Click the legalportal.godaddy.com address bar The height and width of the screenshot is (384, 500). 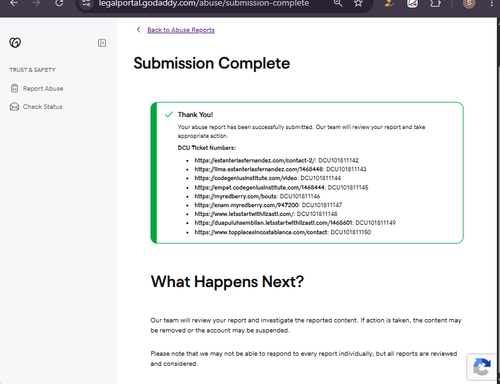pyautogui.click(x=204, y=4)
